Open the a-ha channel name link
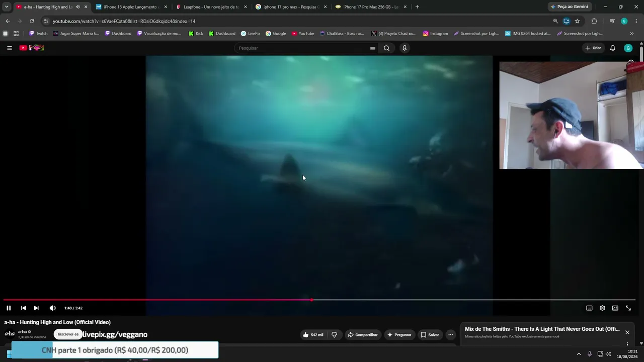 (23, 332)
